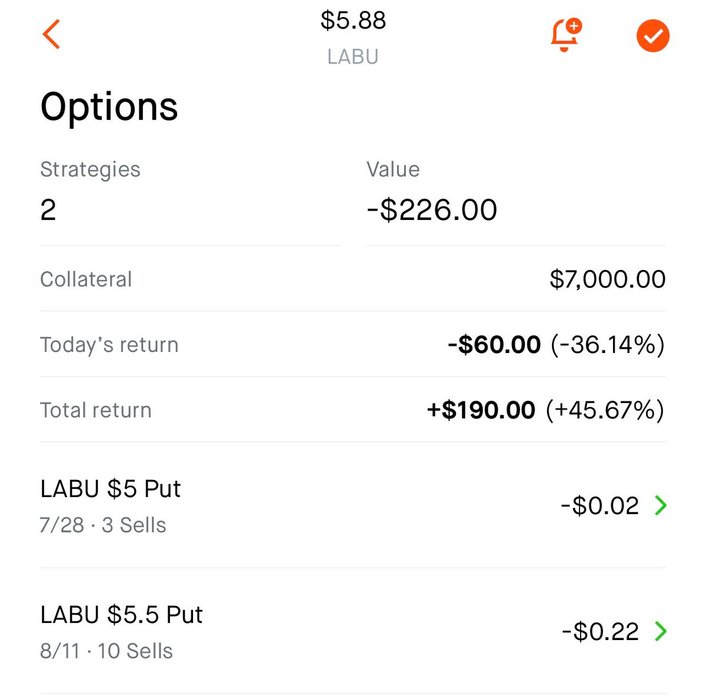
Task: Tap the $5.88 price header
Action: [353, 20]
